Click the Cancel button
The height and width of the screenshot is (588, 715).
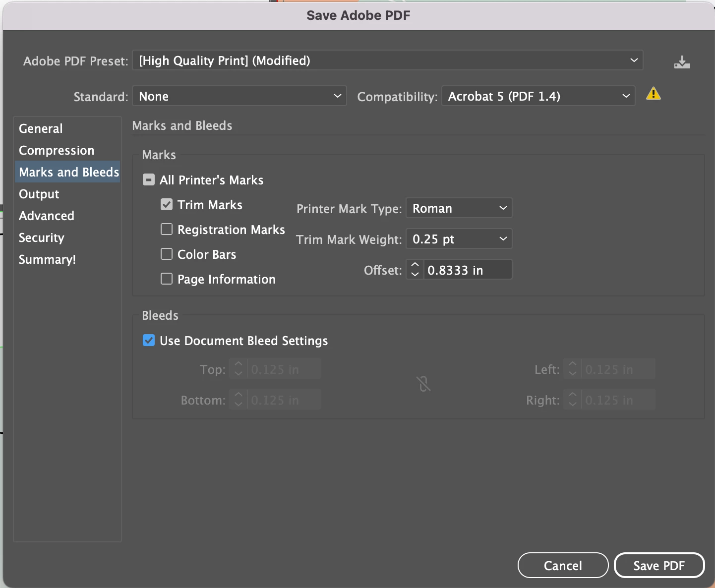click(563, 565)
